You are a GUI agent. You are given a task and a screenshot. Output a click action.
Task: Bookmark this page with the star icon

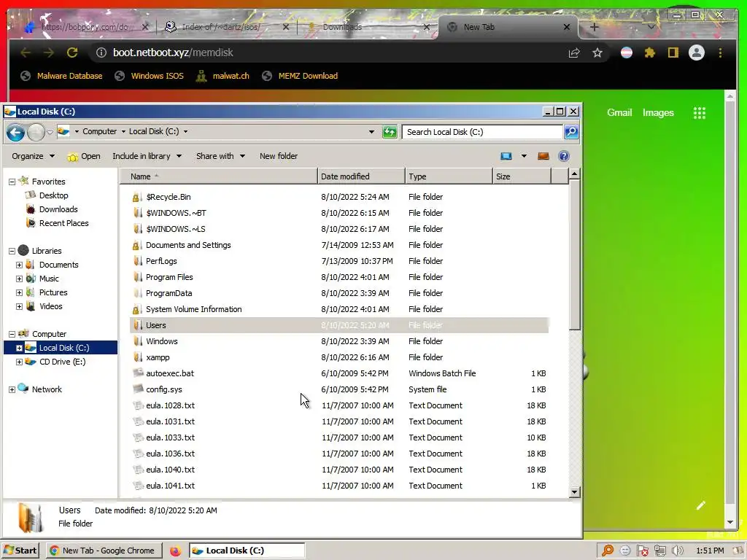597,52
